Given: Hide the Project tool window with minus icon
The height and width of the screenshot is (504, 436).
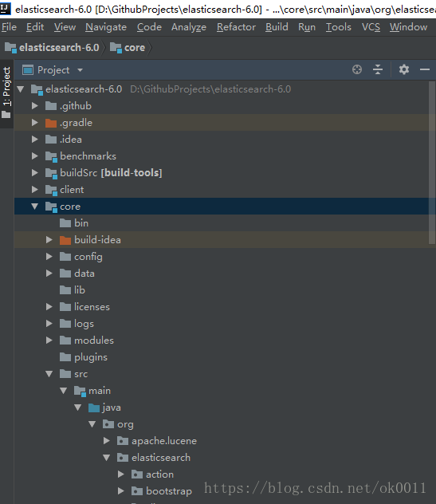Looking at the screenshot, I should 424,69.
